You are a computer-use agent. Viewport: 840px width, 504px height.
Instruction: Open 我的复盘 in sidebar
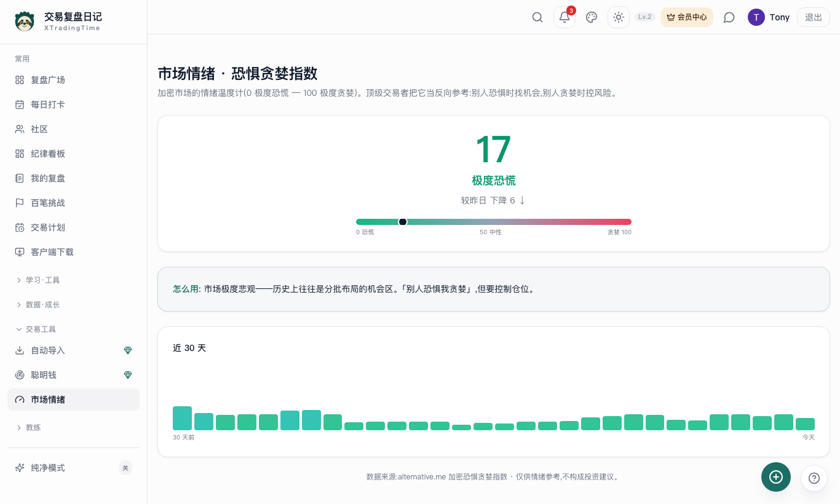point(73,178)
